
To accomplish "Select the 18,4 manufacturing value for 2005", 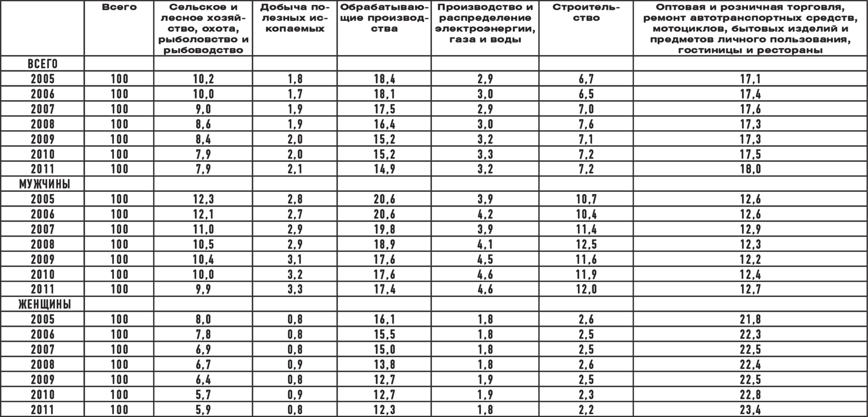I will (385, 79).
